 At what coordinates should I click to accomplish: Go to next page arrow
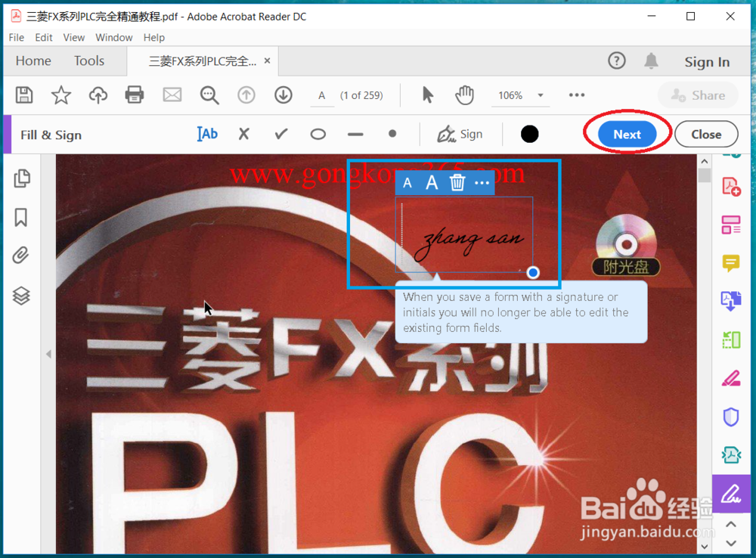[283, 95]
